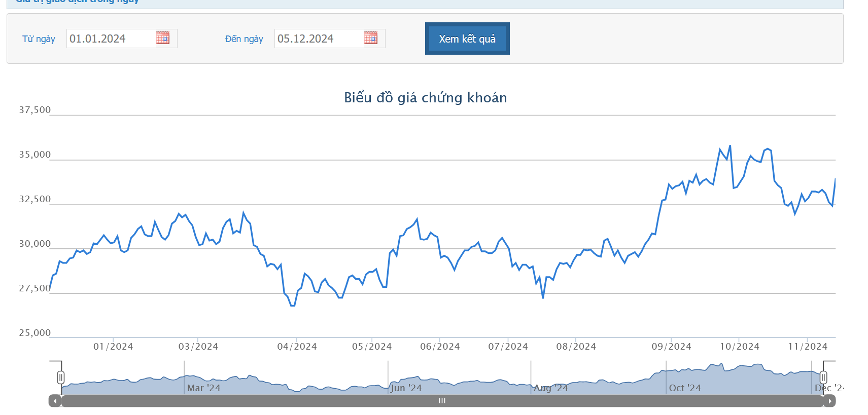
Task: Focus the end date field showing 05.12.2024
Action: pos(318,39)
